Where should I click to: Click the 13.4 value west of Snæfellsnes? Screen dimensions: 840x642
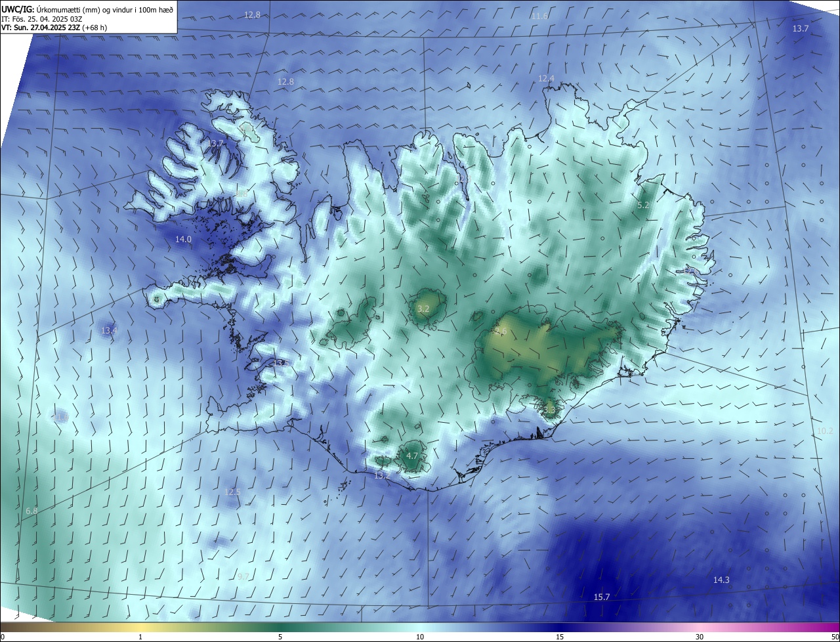point(109,330)
